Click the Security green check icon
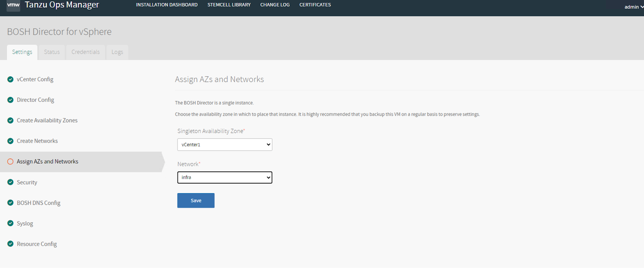Viewport: 644px width, 268px height. click(10, 182)
